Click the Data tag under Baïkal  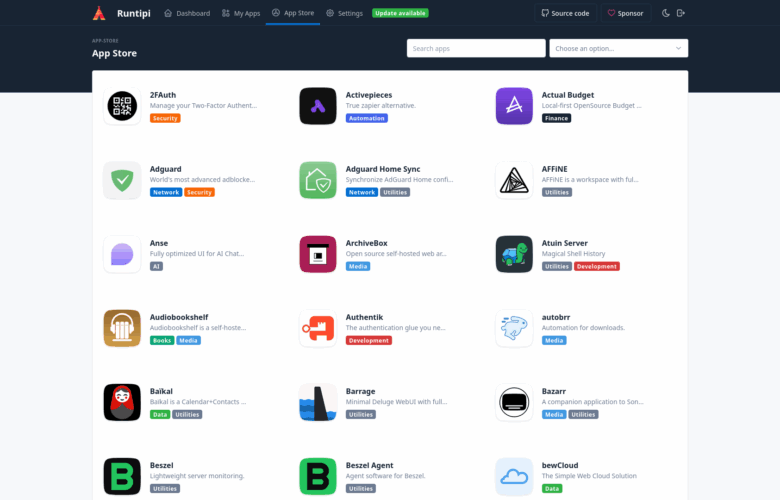pyautogui.click(x=160, y=415)
